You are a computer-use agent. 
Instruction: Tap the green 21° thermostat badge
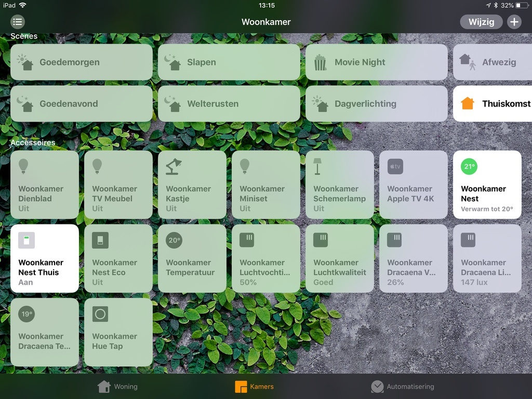coord(469,167)
